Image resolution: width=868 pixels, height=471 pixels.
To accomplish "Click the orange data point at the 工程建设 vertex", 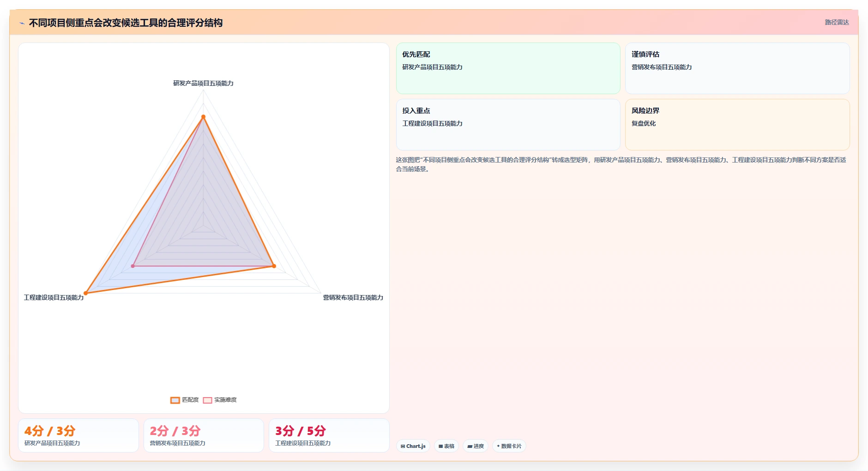I will point(85,293).
